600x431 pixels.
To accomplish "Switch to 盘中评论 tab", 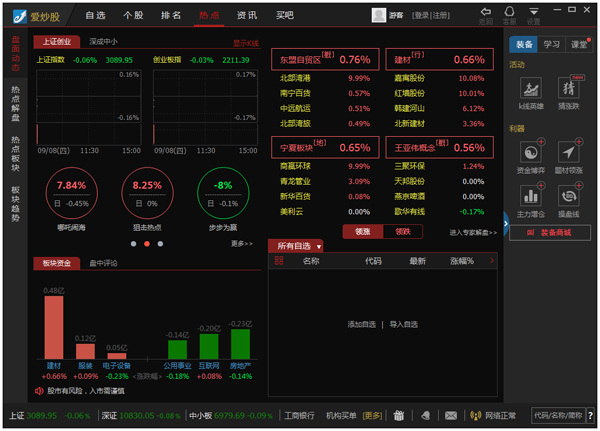I will (103, 263).
